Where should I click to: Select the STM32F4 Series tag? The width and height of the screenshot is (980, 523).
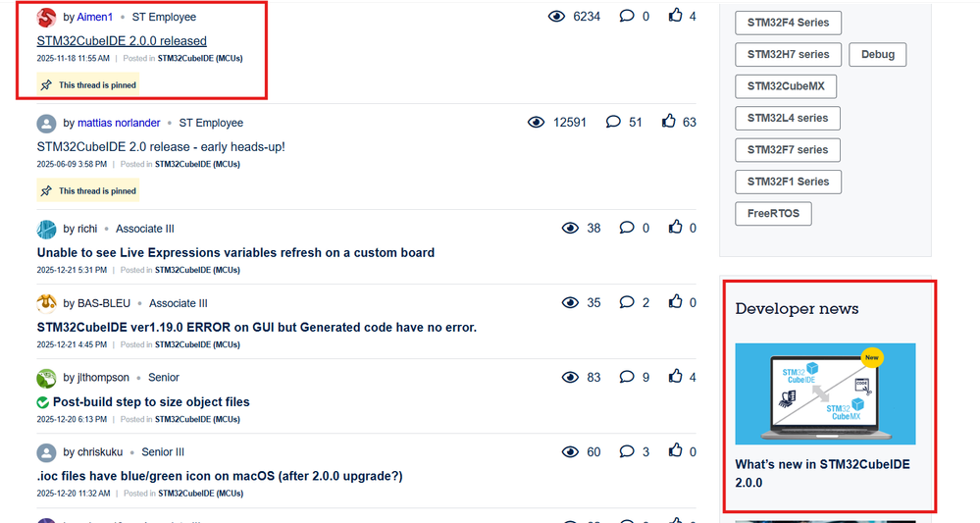pos(788,23)
